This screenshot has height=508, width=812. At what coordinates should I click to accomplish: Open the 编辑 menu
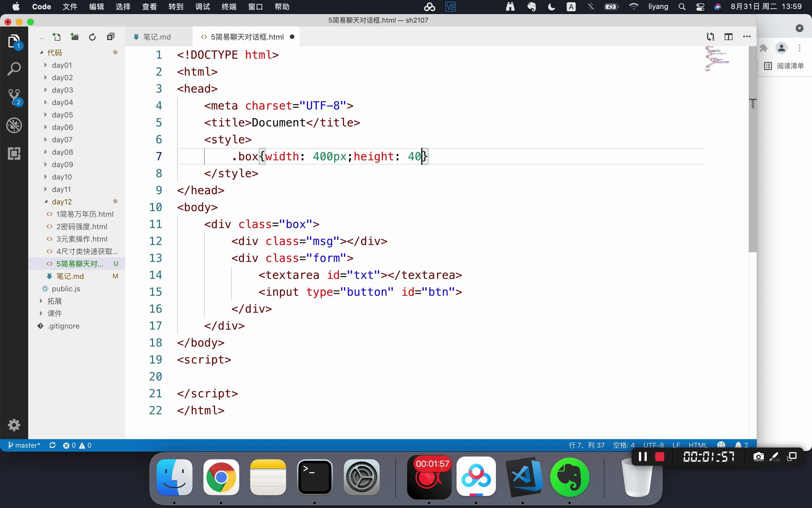96,7
